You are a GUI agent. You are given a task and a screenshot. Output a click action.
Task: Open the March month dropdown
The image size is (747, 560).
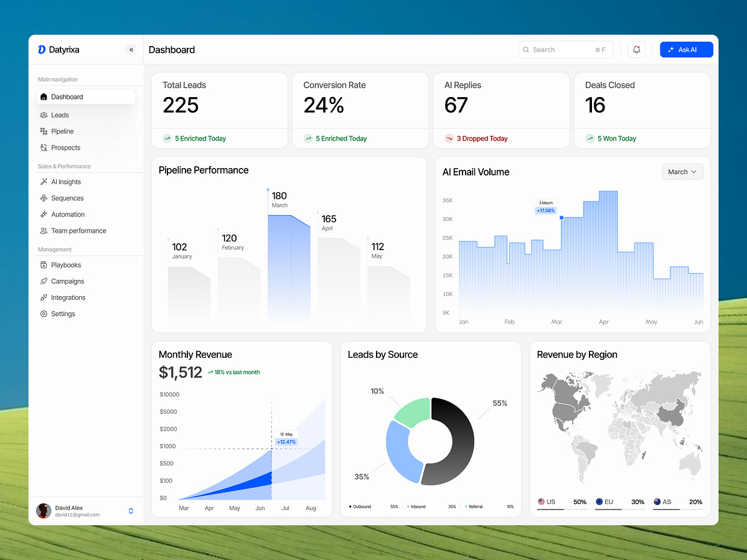[683, 172]
